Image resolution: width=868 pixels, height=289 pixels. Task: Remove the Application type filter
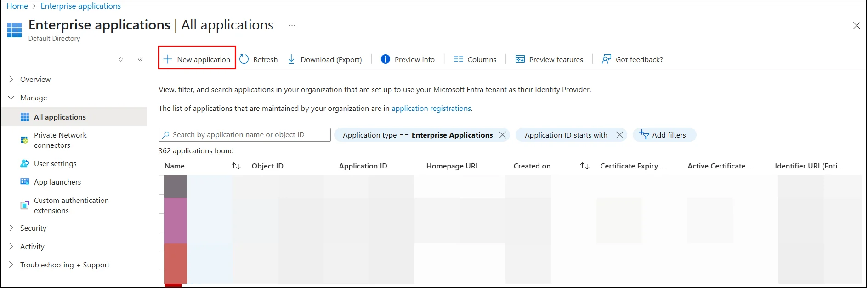[x=503, y=135]
